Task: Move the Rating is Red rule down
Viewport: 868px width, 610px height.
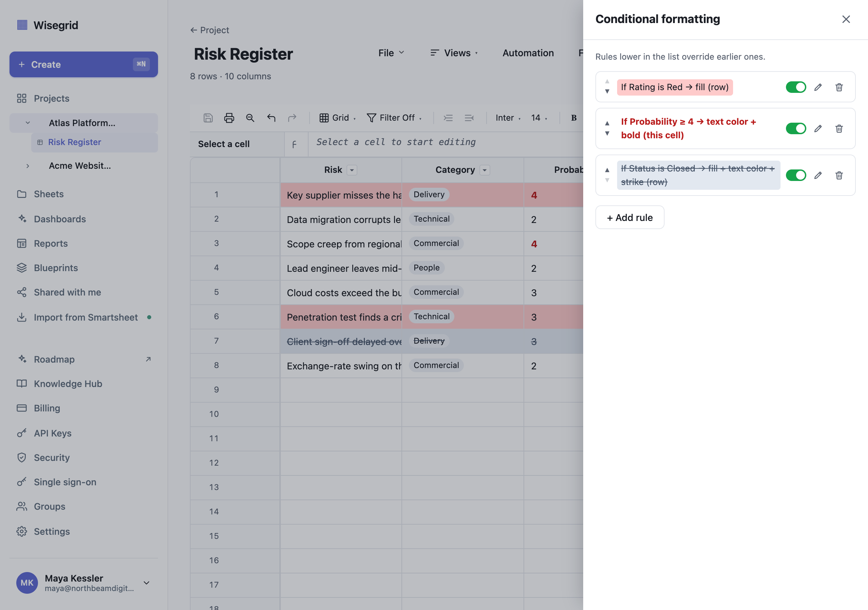Action: click(x=607, y=91)
